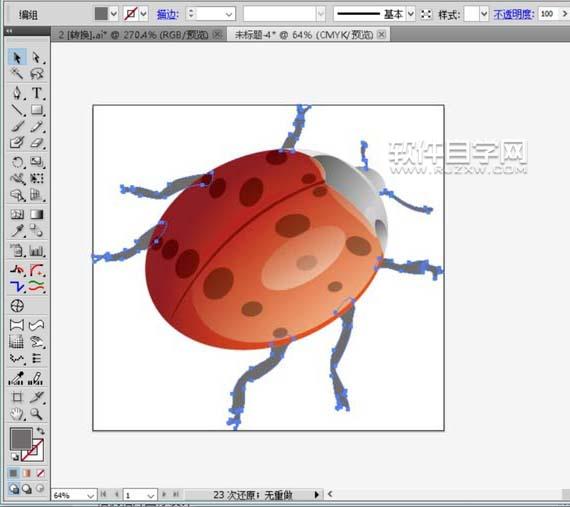The width and height of the screenshot is (570, 507).
Task: Open the fill color dropdown arrow
Action: point(114,14)
